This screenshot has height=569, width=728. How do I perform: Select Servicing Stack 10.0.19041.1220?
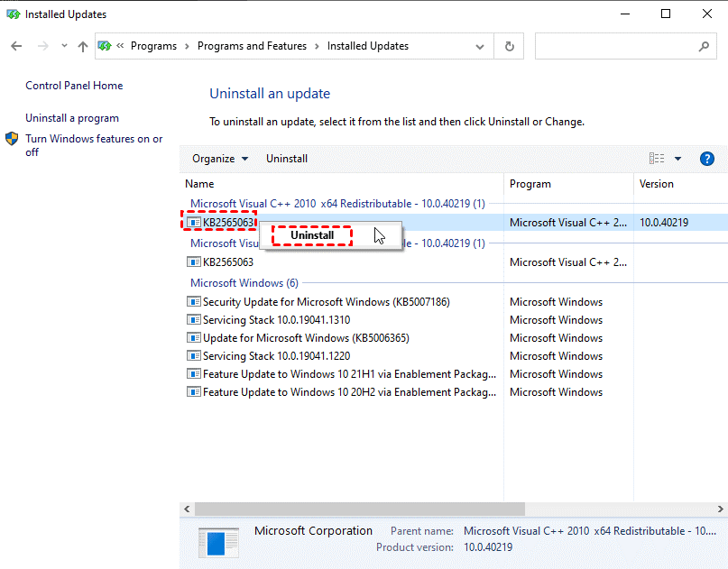(x=276, y=356)
